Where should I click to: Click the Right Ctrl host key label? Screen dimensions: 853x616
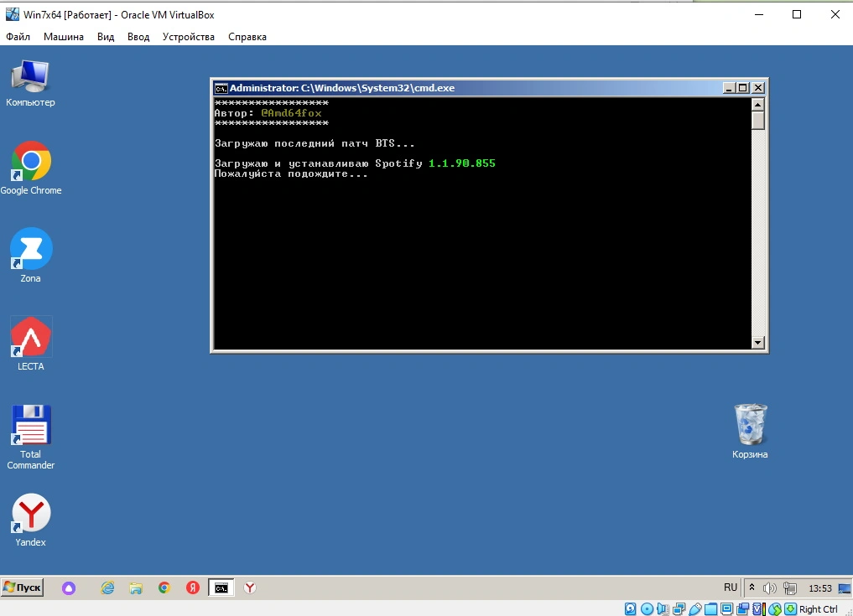818,609
